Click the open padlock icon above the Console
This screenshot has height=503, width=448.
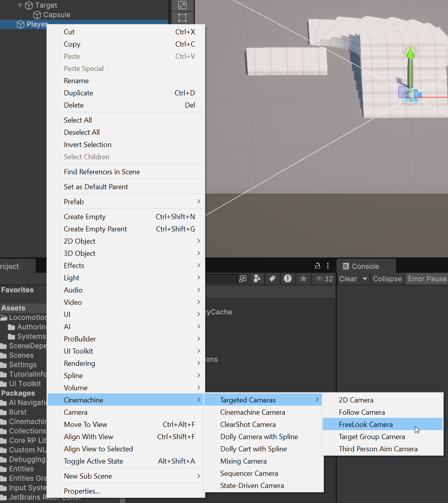point(318,266)
